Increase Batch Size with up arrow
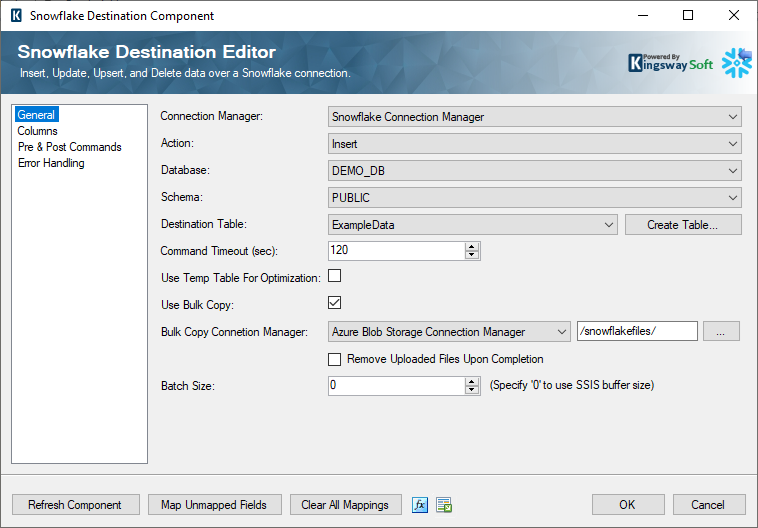The width and height of the screenshot is (758, 528). (x=472, y=382)
